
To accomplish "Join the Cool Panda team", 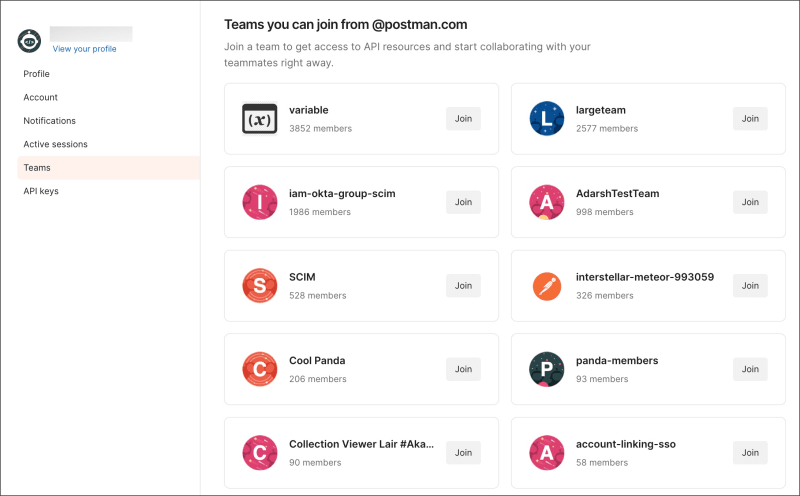I will pos(463,369).
